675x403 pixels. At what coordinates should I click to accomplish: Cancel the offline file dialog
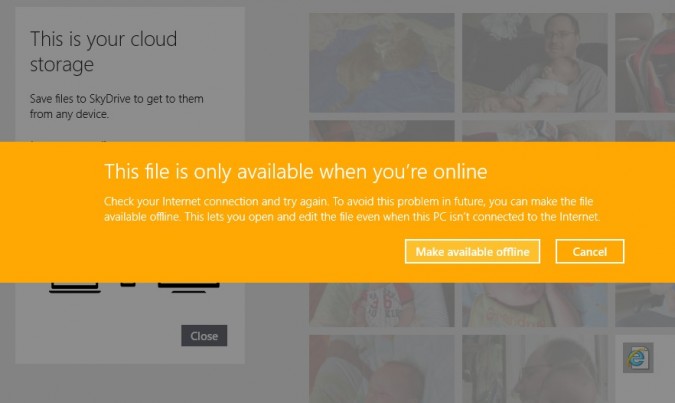tap(589, 251)
